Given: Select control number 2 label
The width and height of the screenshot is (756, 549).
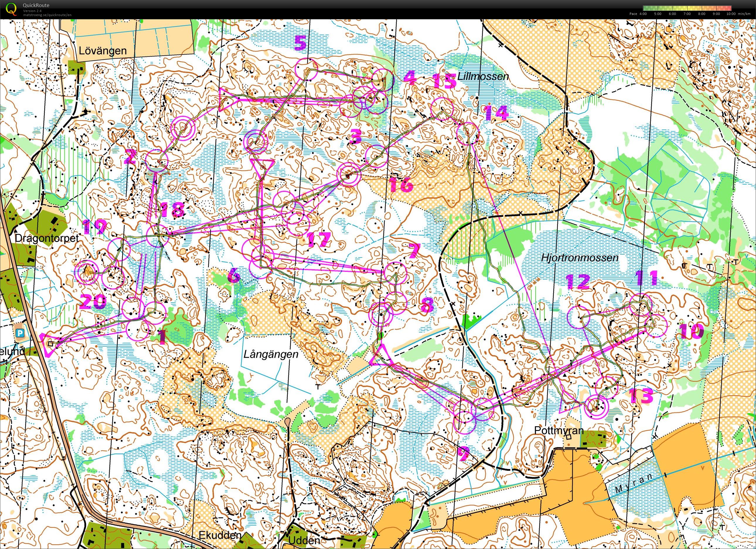Looking at the screenshot, I should (x=130, y=157).
